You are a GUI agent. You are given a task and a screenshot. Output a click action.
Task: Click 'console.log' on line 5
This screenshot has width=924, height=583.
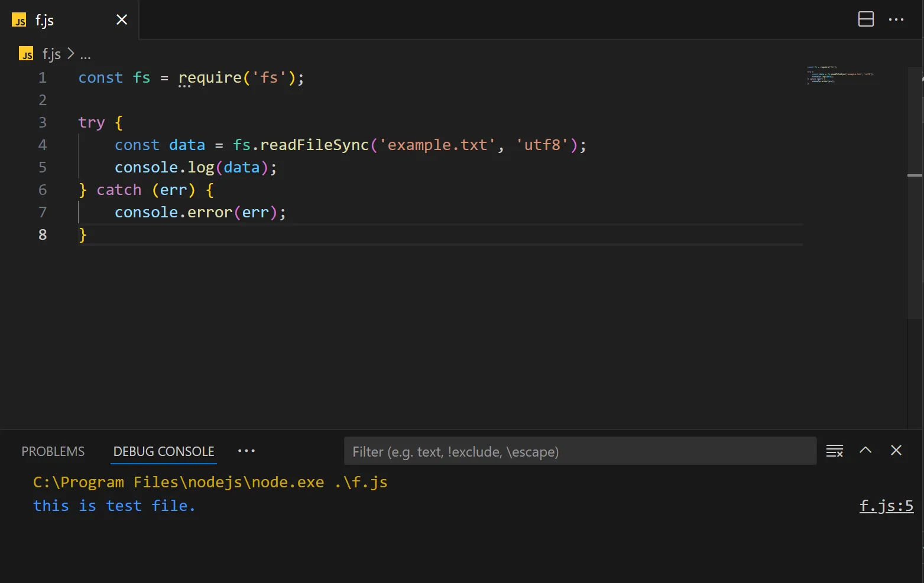(164, 168)
